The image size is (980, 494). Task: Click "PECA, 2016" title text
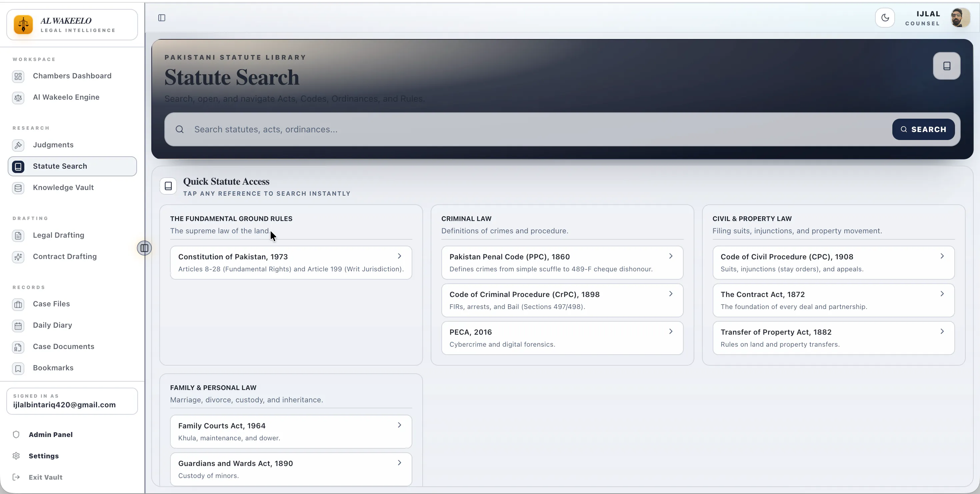[x=471, y=332]
